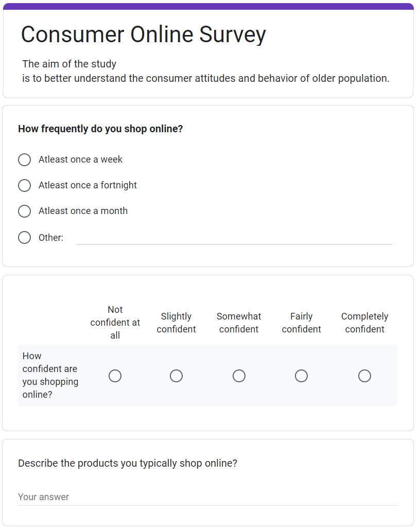Select "Somewhat confident" rating

pos(239,376)
